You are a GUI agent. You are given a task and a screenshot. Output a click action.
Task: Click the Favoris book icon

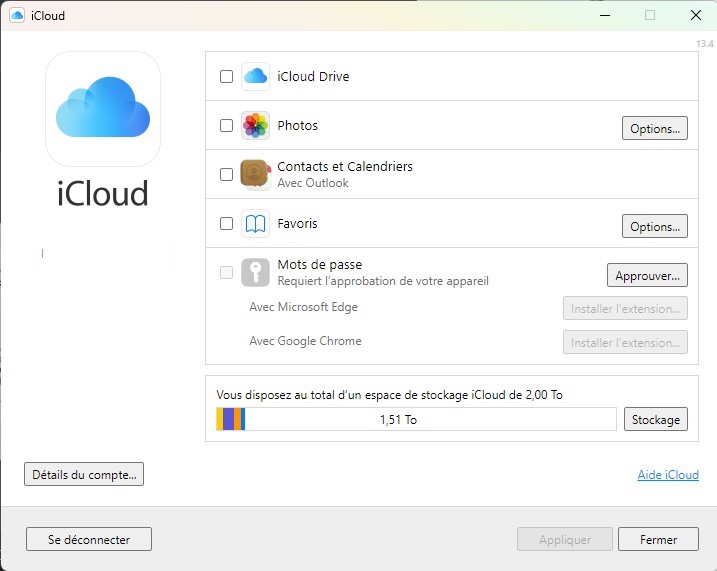[255, 224]
